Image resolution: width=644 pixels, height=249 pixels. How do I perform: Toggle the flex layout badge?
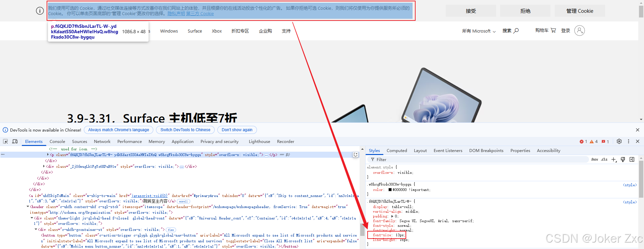(x=171, y=230)
